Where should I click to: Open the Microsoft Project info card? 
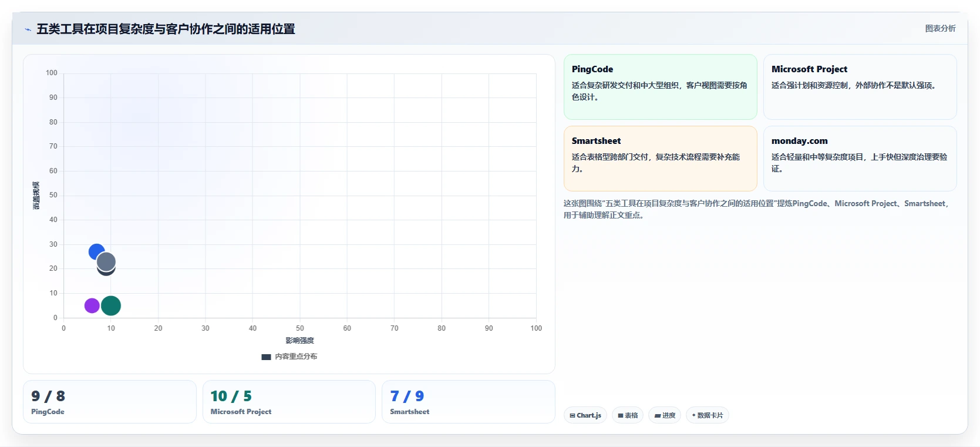[x=860, y=87]
